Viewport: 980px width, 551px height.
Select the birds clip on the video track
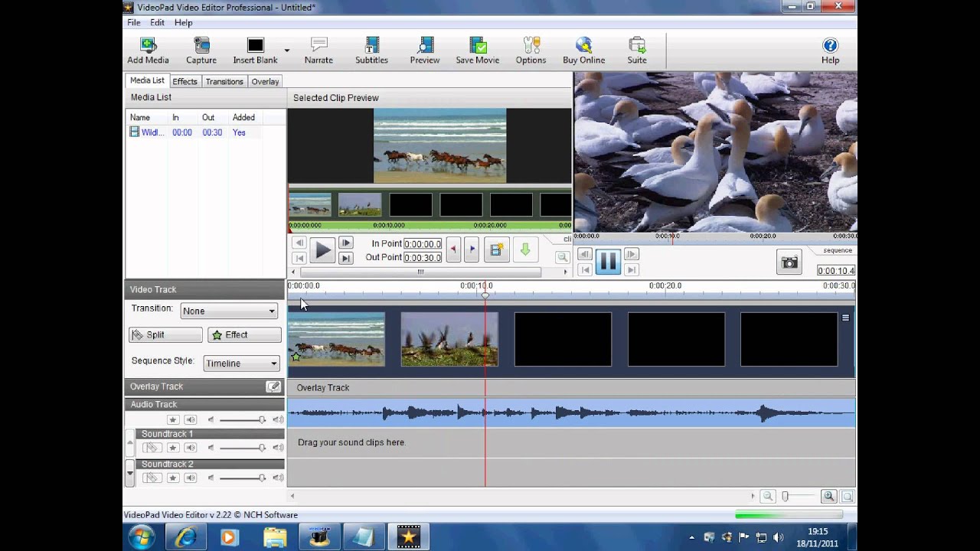449,339
